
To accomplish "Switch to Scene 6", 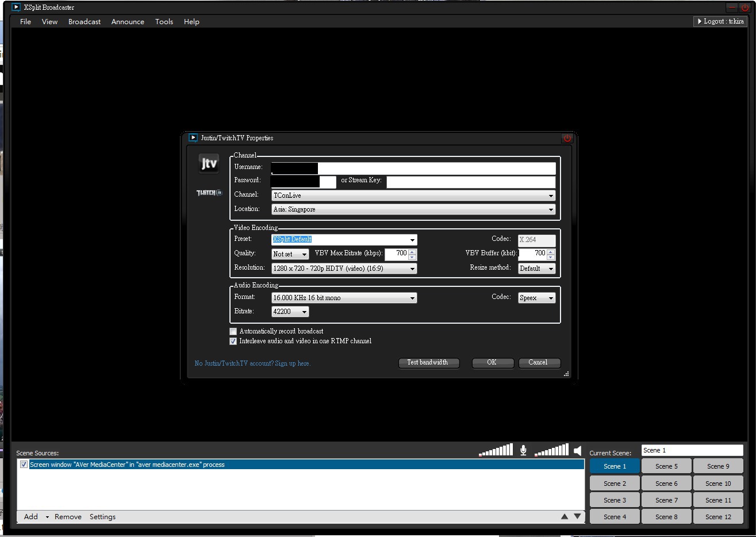I will (x=666, y=484).
